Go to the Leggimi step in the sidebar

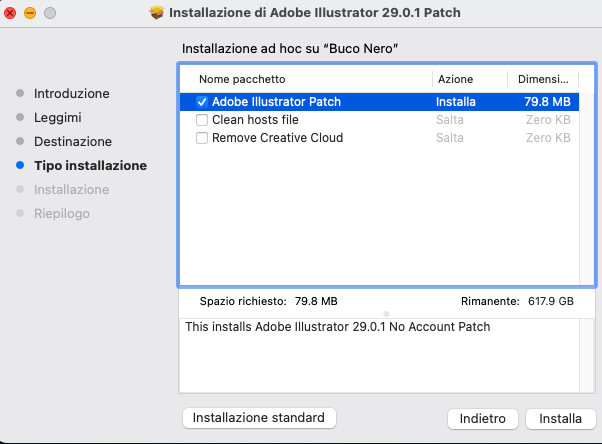pyautogui.click(x=56, y=118)
